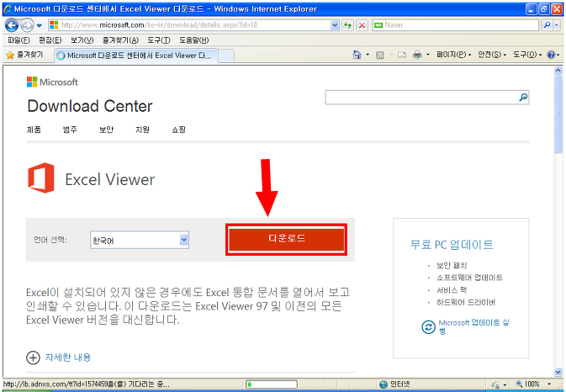Expand 자세한 내용 with the plus icon
Image resolution: width=566 pixels, height=392 pixels.
click(33, 358)
